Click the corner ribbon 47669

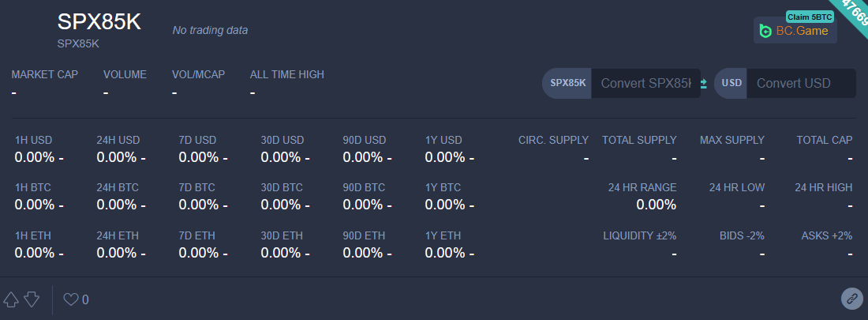(x=852, y=12)
